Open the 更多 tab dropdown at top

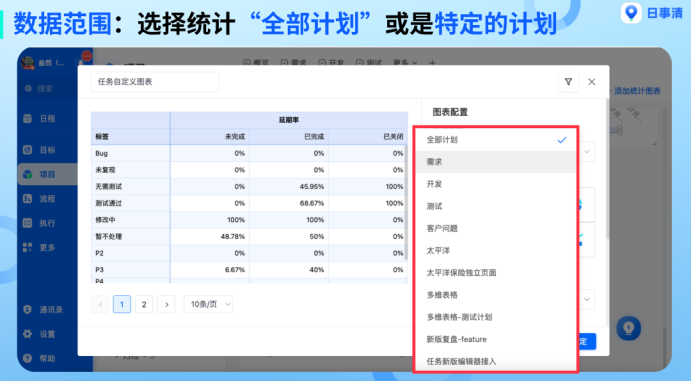click(x=405, y=63)
